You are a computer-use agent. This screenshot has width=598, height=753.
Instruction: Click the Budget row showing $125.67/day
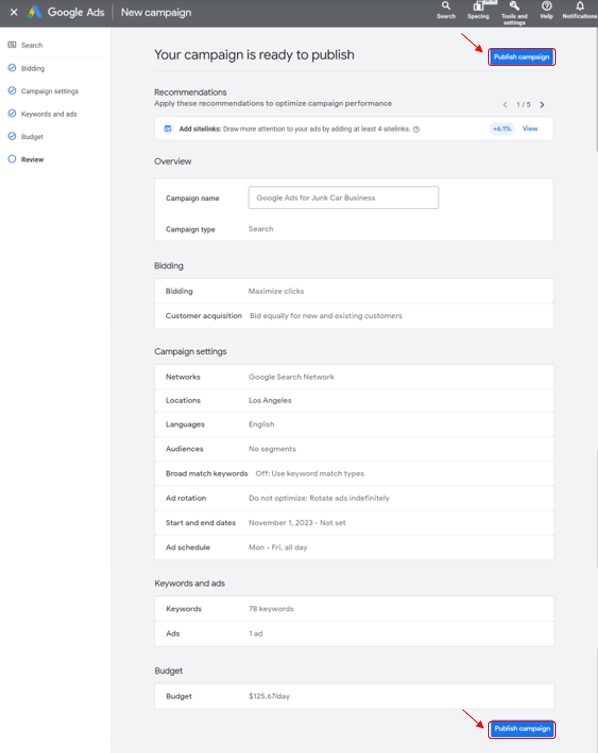point(354,696)
